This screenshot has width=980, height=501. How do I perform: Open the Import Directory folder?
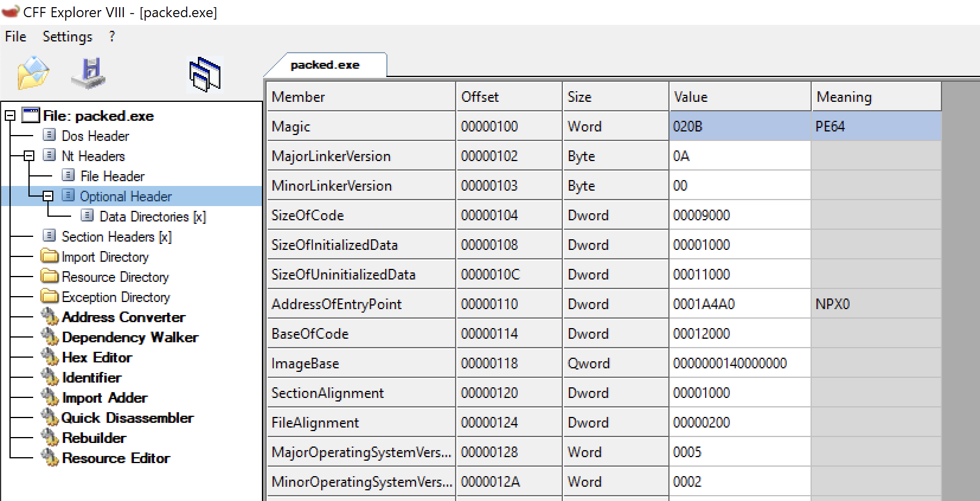coord(105,257)
